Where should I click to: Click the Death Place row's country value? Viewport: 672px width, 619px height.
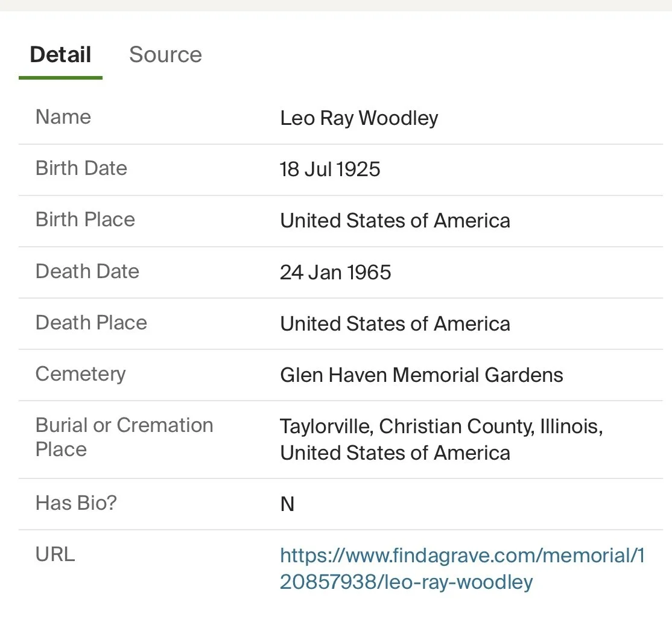coord(395,323)
